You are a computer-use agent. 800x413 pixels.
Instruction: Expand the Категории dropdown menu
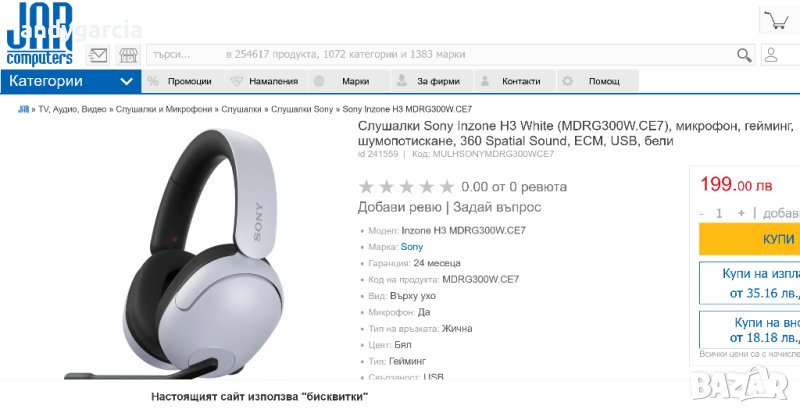click(x=71, y=81)
